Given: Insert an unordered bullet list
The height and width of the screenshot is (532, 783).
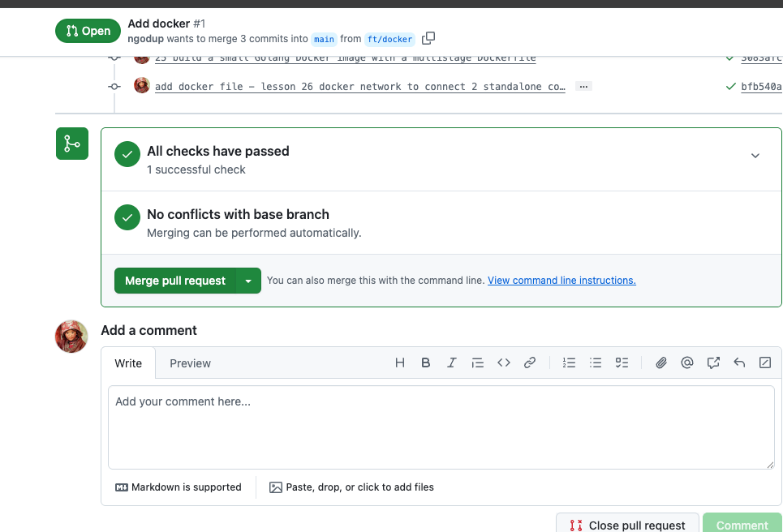Looking at the screenshot, I should (596, 363).
